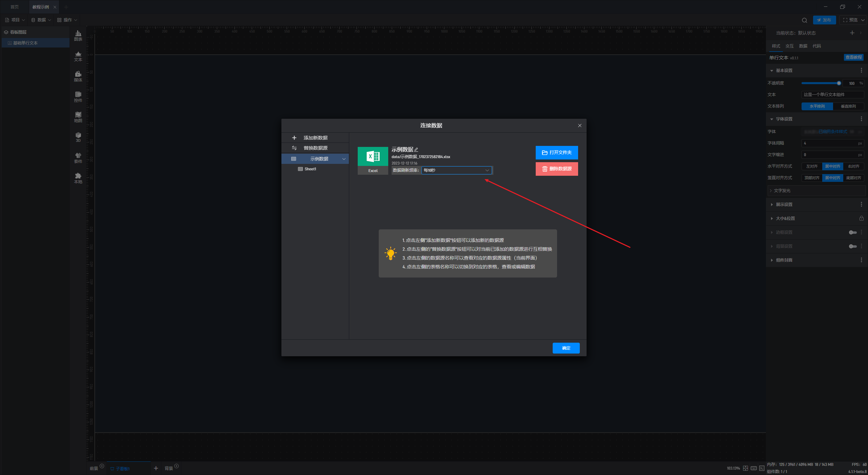Open the 套件 kit components icon
Viewport: 868px width, 475px height.
pos(78,157)
